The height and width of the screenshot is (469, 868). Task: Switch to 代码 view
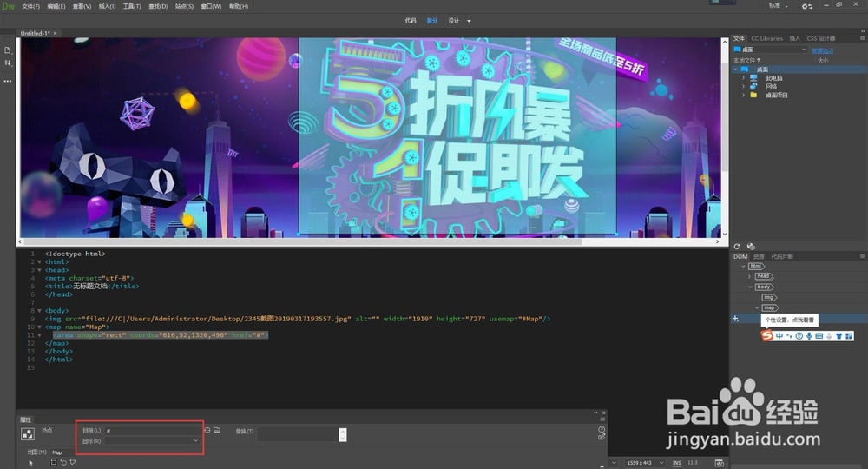[x=411, y=21]
